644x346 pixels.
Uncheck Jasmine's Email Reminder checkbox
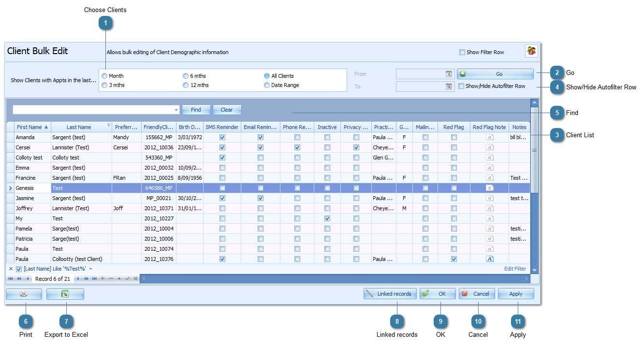[261, 198]
